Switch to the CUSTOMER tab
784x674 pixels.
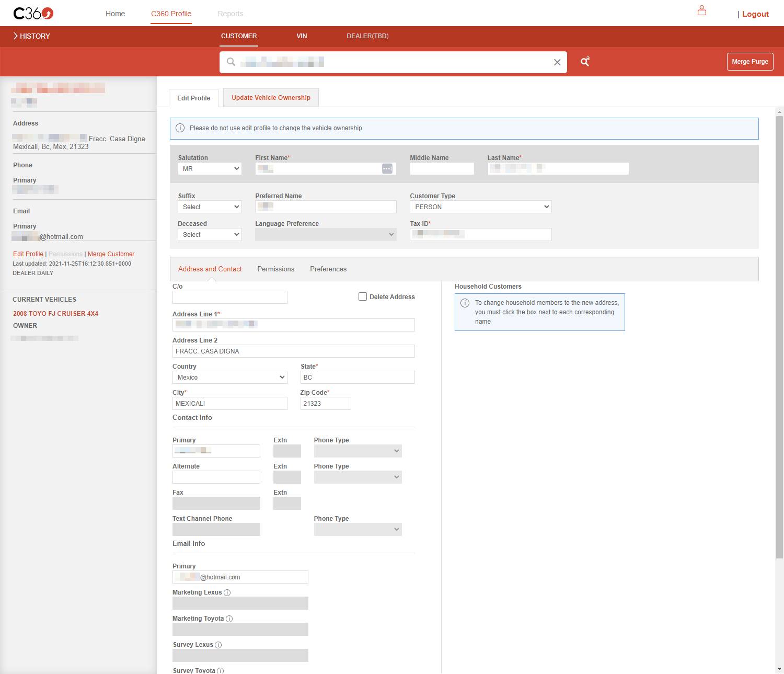coord(239,36)
